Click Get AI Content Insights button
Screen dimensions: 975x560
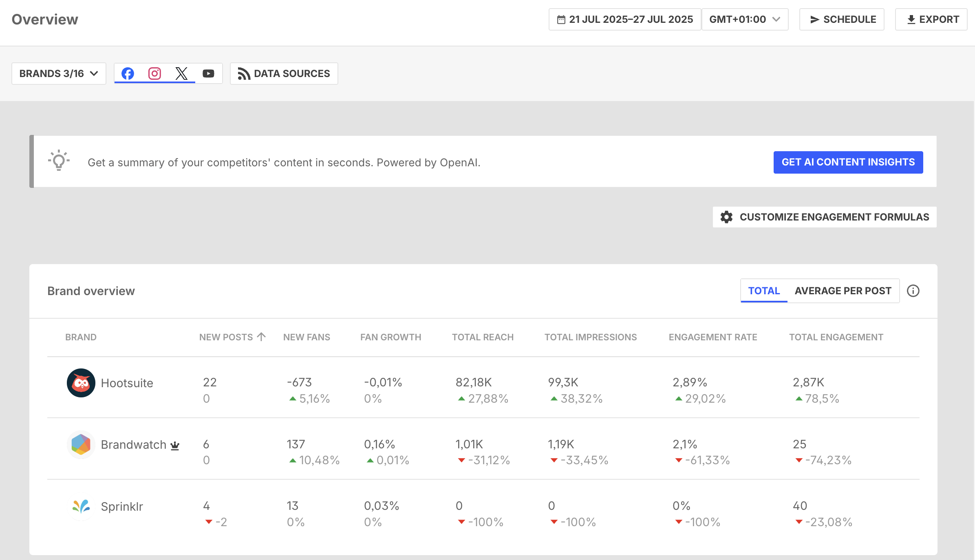coord(848,162)
